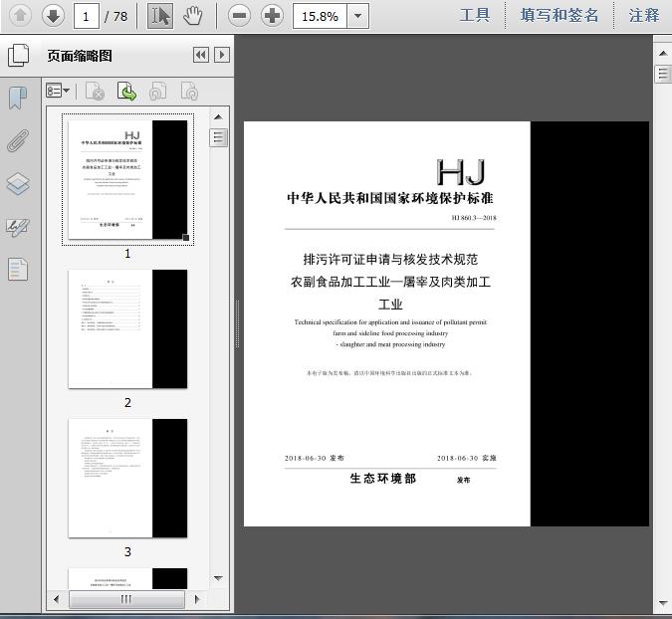
Task: Choose the text selection cursor tool
Action: (160, 16)
